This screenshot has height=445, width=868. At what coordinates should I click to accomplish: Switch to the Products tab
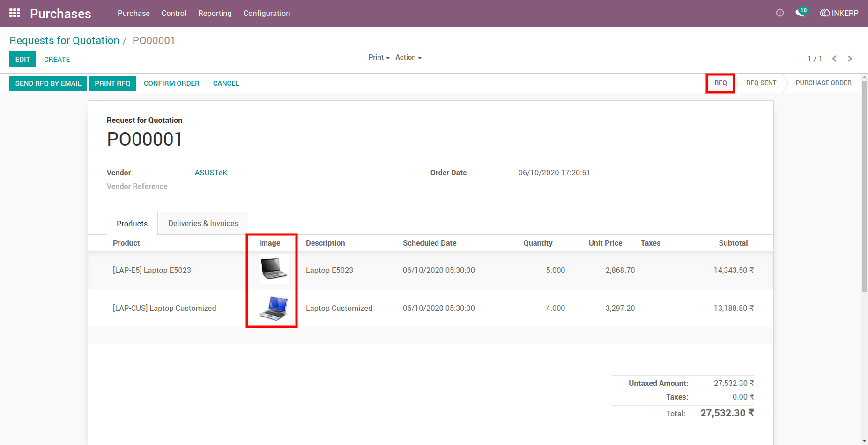tap(132, 224)
